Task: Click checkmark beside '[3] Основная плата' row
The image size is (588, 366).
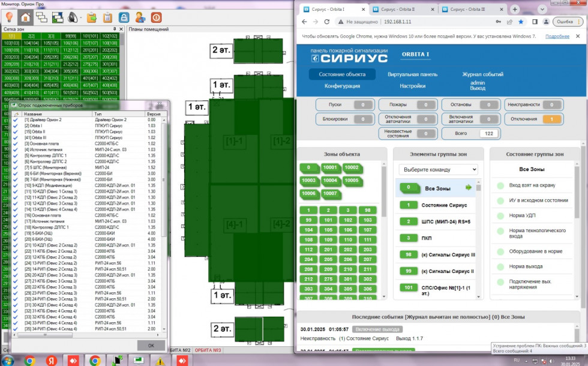Action: [x=16, y=143]
